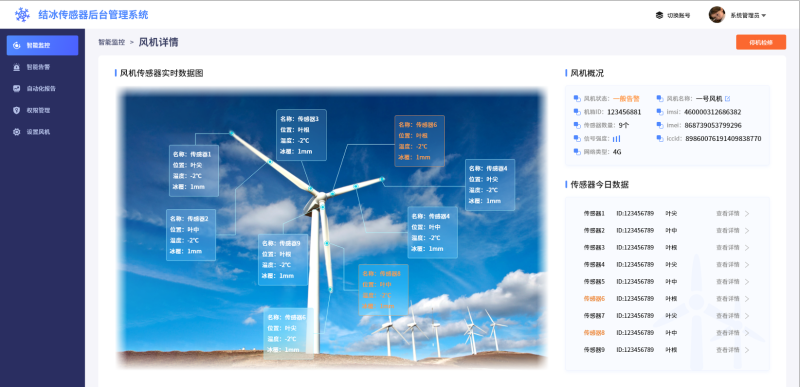Click the snowflake logo in the header
This screenshot has width=800, height=387.
22,14
